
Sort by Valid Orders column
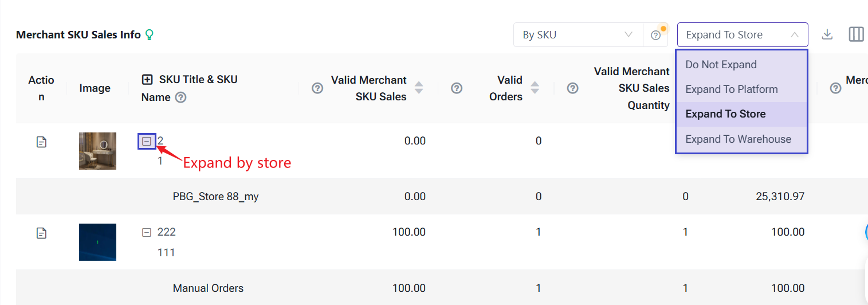click(535, 88)
